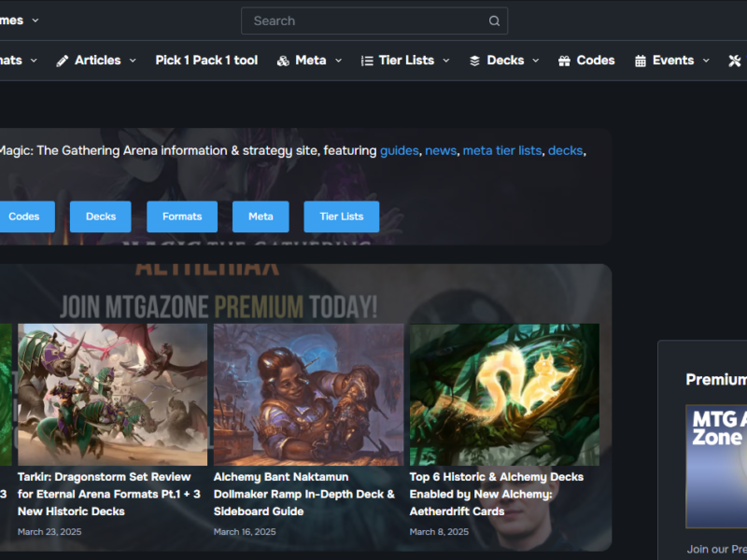The width and height of the screenshot is (747, 560).
Task: Open the MTG Arena Zone premium image
Action: (x=716, y=467)
